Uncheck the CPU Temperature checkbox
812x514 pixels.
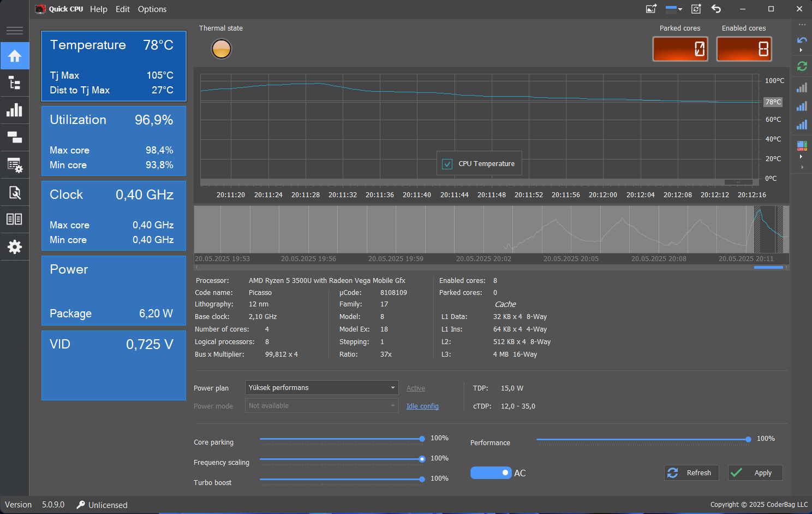(447, 164)
